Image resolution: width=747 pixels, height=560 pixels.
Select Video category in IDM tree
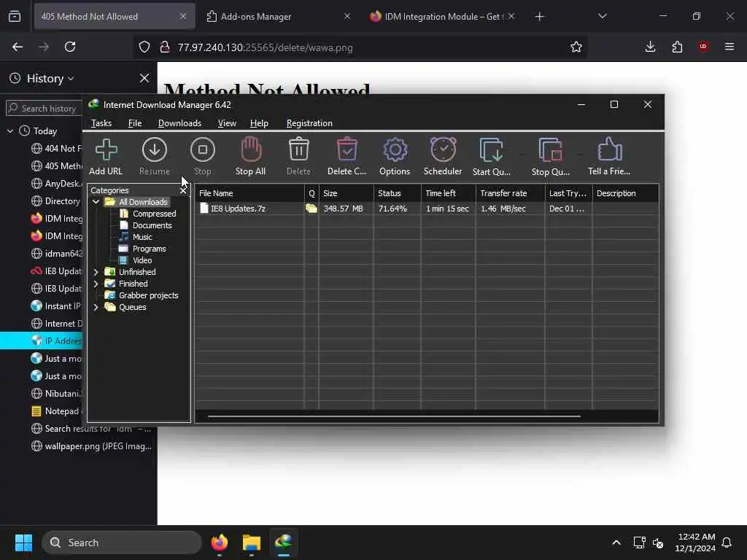[142, 260]
